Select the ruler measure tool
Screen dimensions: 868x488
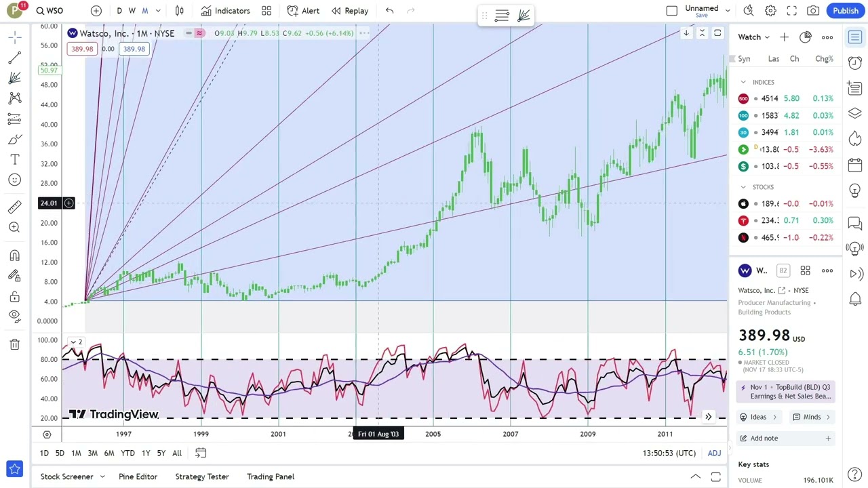[14, 207]
